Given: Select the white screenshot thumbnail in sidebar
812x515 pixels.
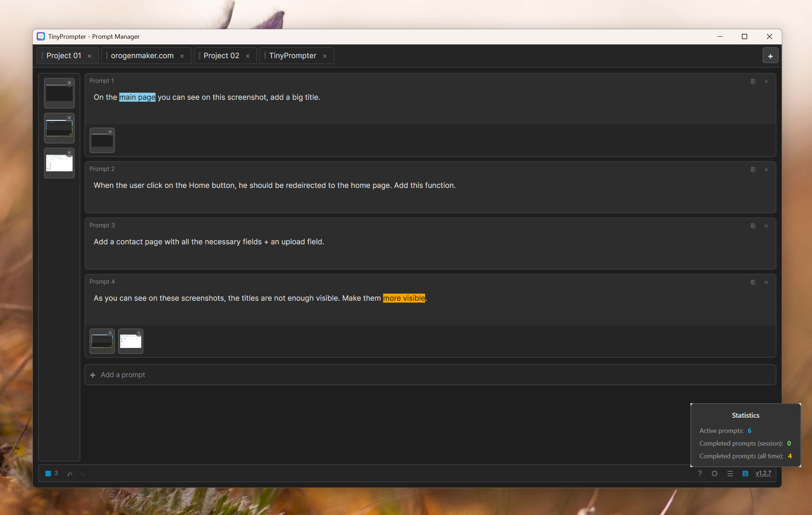Looking at the screenshot, I should click(59, 164).
